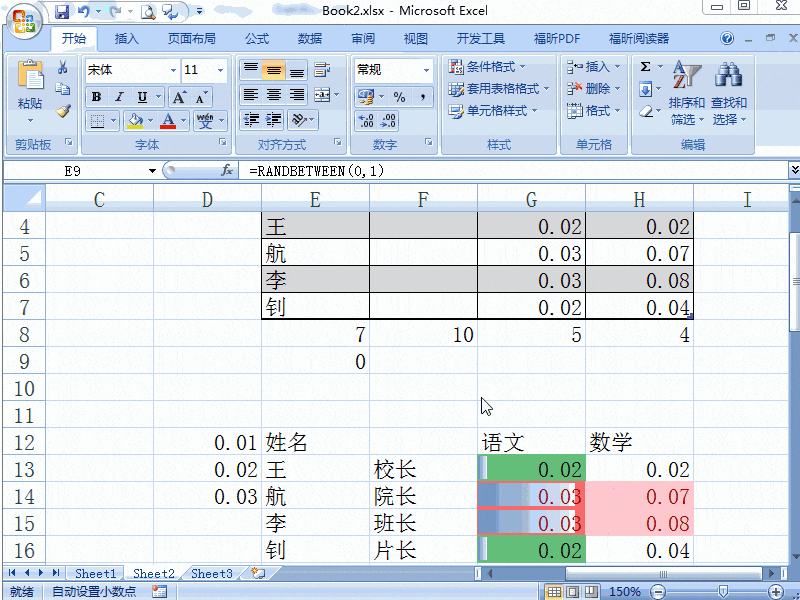The image size is (800, 600).
Task: Switch to the Sheet3 worksheet tab
Action: point(211,573)
